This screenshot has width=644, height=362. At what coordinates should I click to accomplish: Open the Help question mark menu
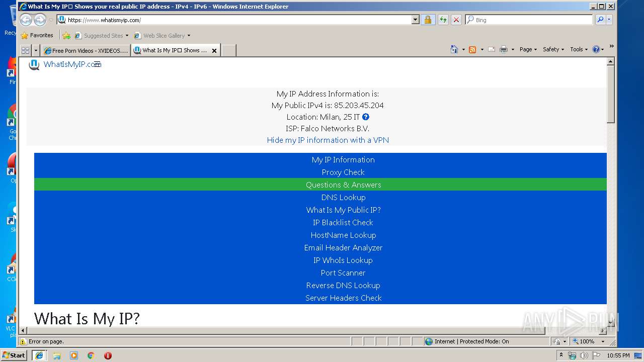(598, 49)
